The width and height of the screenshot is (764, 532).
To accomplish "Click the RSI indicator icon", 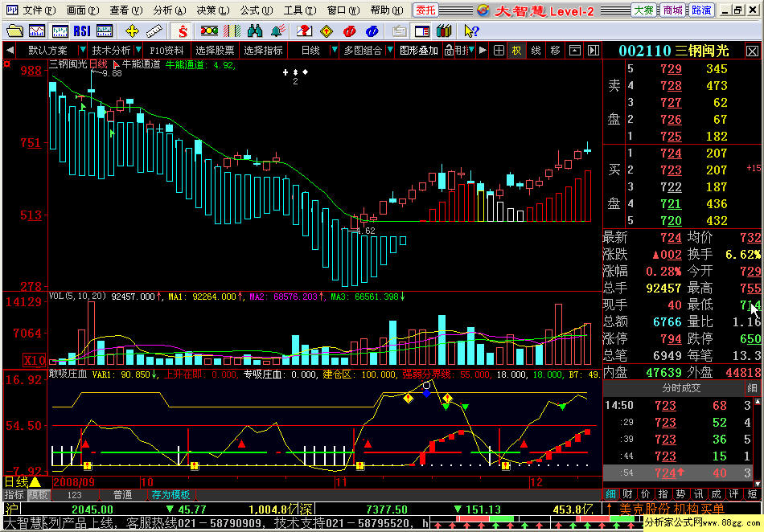I will tap(82, 31).
